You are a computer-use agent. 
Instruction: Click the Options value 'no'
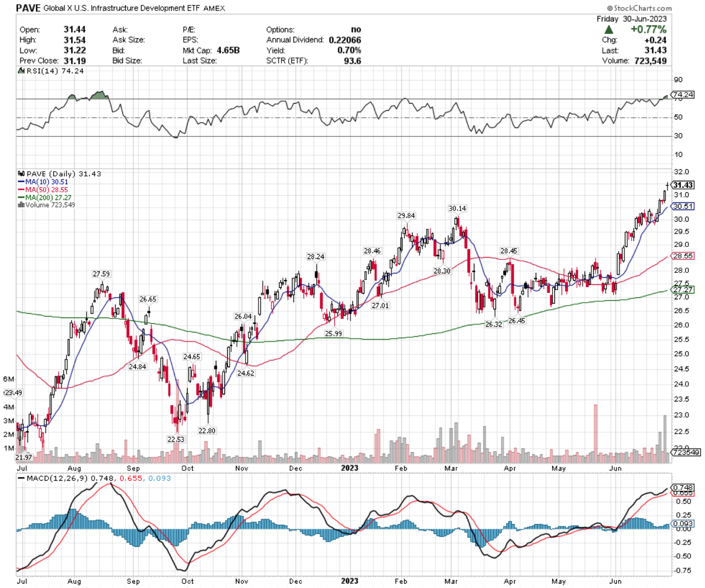356,29
